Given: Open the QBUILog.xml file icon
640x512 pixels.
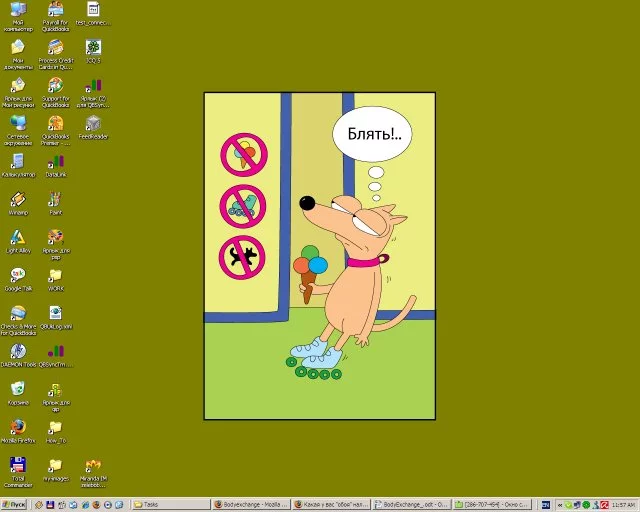Looking at the screenshot, I should (x=56, y=318).
